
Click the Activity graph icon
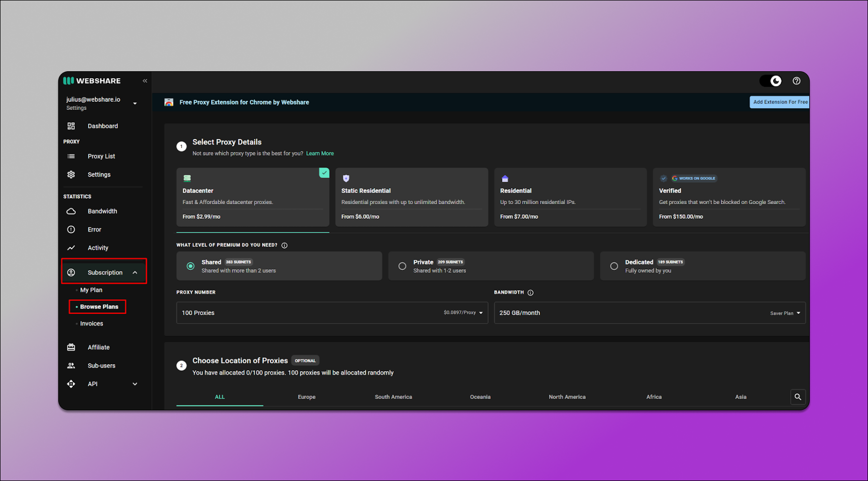pos(71,248)
